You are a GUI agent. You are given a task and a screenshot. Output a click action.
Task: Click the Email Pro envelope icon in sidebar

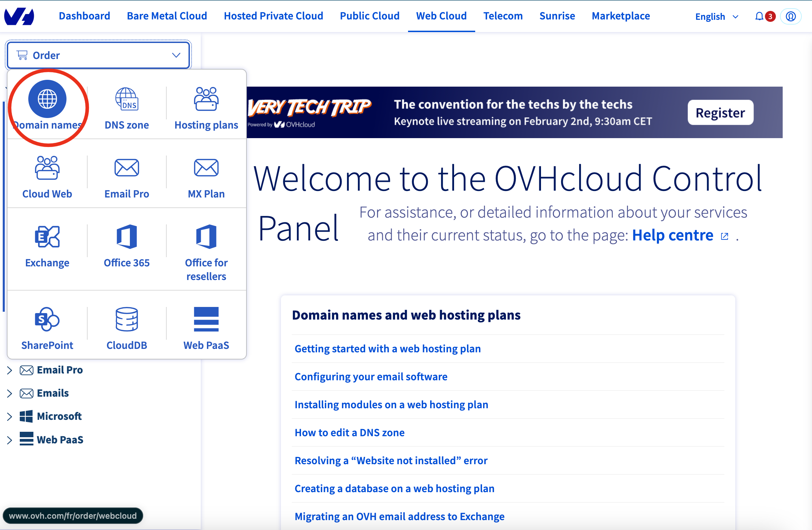click(x=26, y=370)
